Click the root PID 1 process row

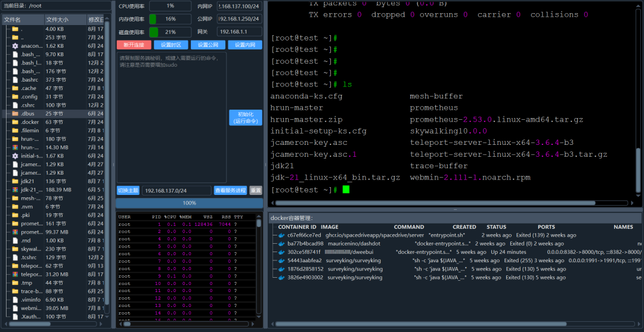pyautogui.click(x=187, y=224)
